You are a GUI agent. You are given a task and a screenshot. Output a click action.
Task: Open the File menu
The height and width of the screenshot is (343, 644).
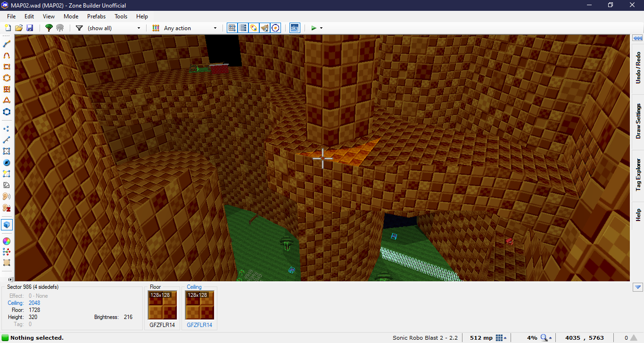(11, 16)
